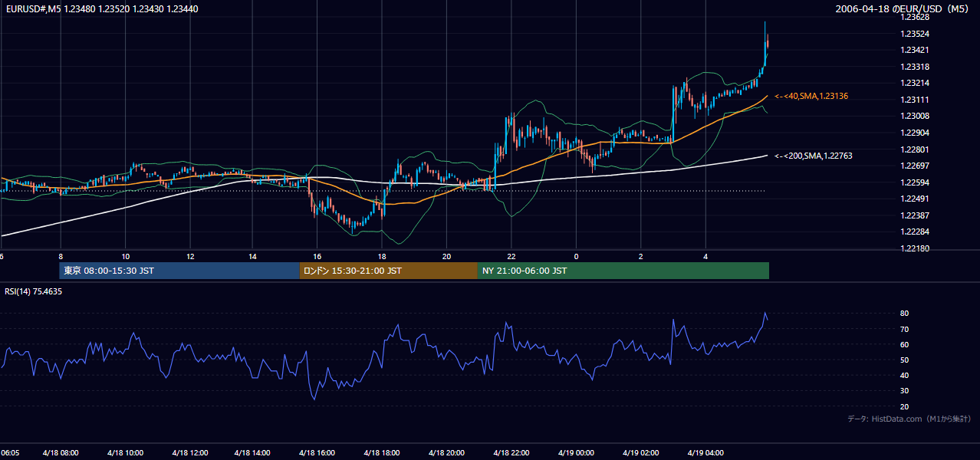Click the 4/18 16:00 time label

click(x=317, y=452)
